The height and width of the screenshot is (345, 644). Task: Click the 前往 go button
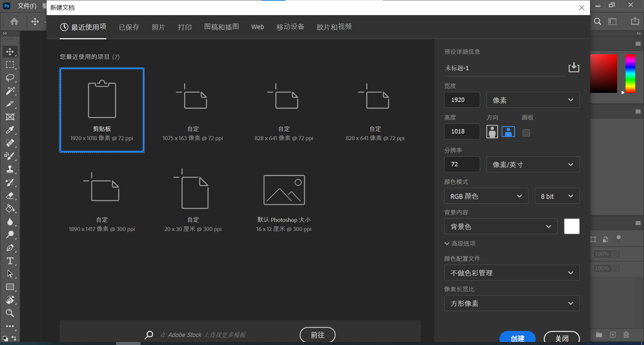point(317,335)
